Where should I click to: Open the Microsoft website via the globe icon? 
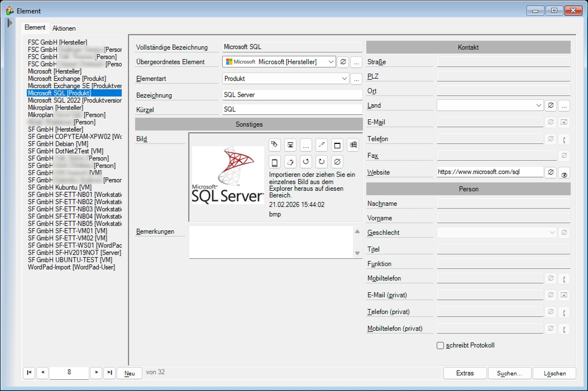564,173
